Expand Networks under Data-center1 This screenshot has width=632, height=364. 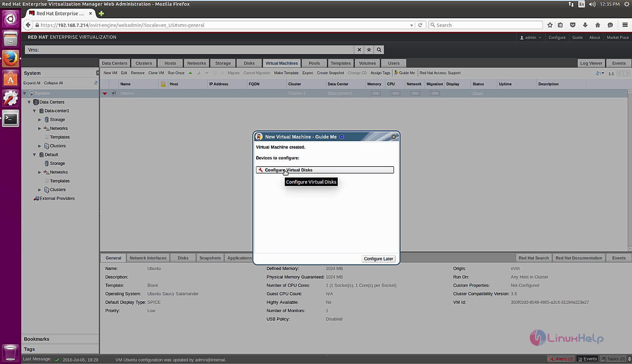pos(40,128)
